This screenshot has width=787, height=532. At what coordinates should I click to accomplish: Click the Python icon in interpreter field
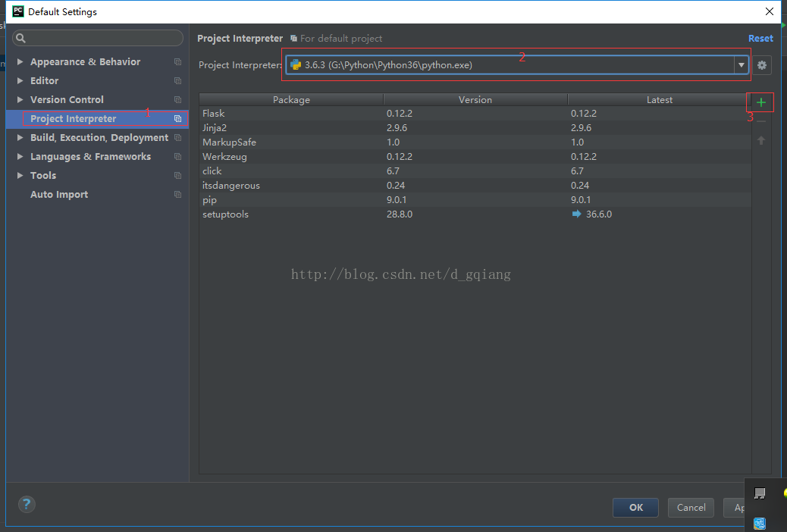pyautogui.click(x=296, y=64)
